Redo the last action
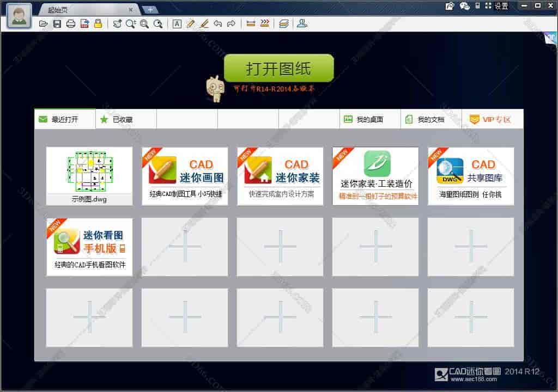 [232, 24]
